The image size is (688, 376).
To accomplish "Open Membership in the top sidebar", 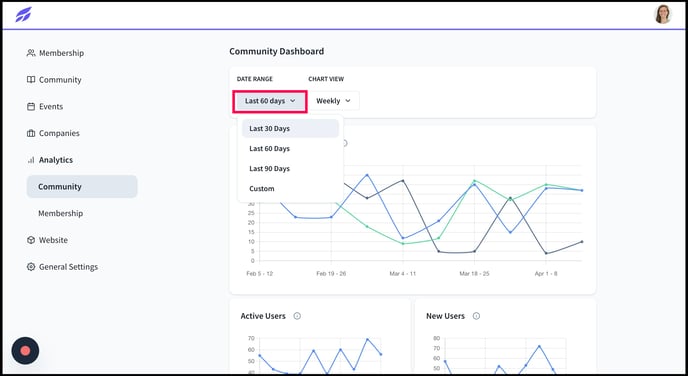I will pyautogui.click(x=61, y=53).
